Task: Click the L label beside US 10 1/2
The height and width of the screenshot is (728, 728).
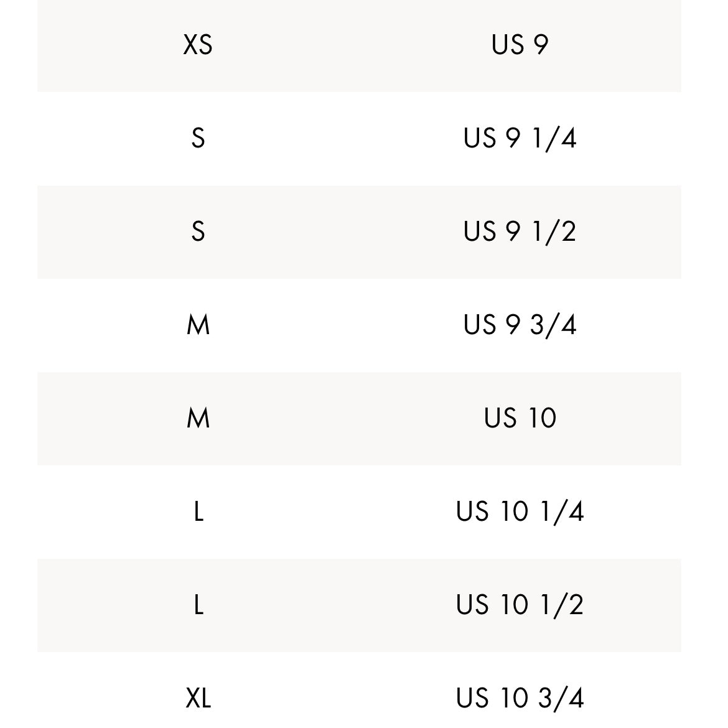Action: [198, 605]
